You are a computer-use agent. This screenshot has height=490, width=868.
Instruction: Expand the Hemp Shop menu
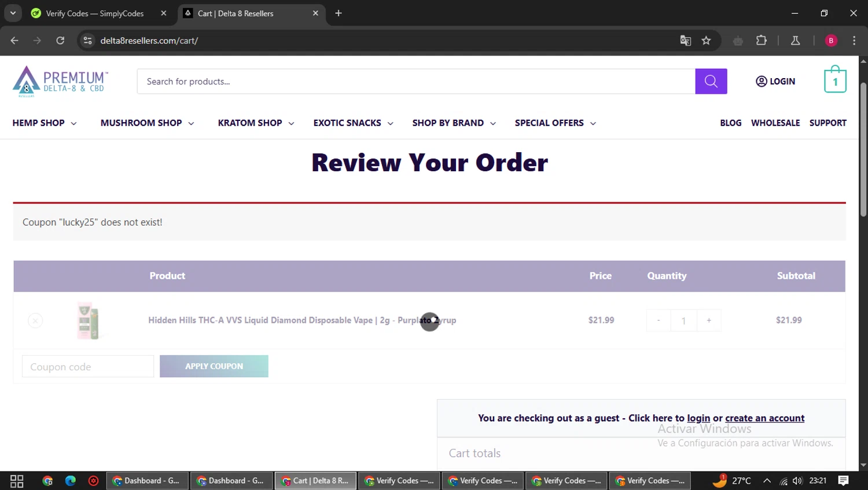coord(45,123)
